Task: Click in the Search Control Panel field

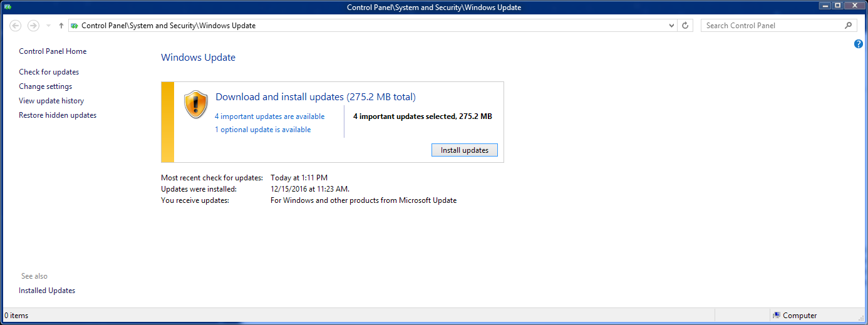Action: tap(770, 26)
